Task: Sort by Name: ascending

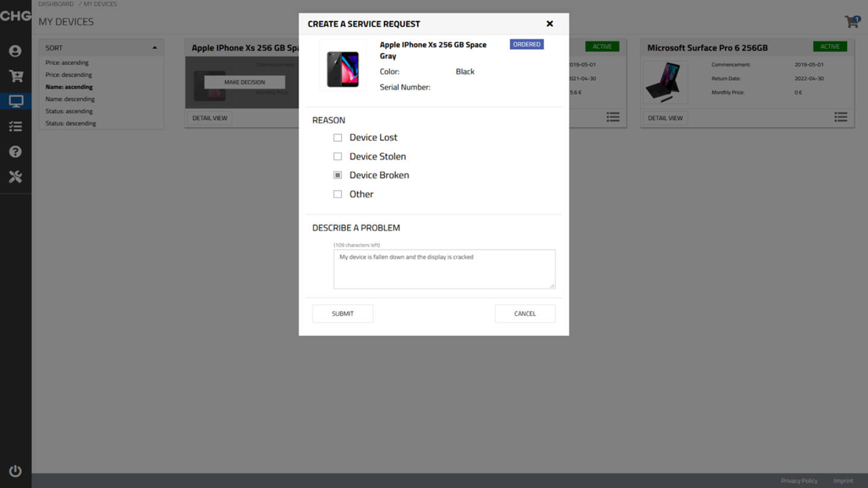Action: (x=69, y=87)
